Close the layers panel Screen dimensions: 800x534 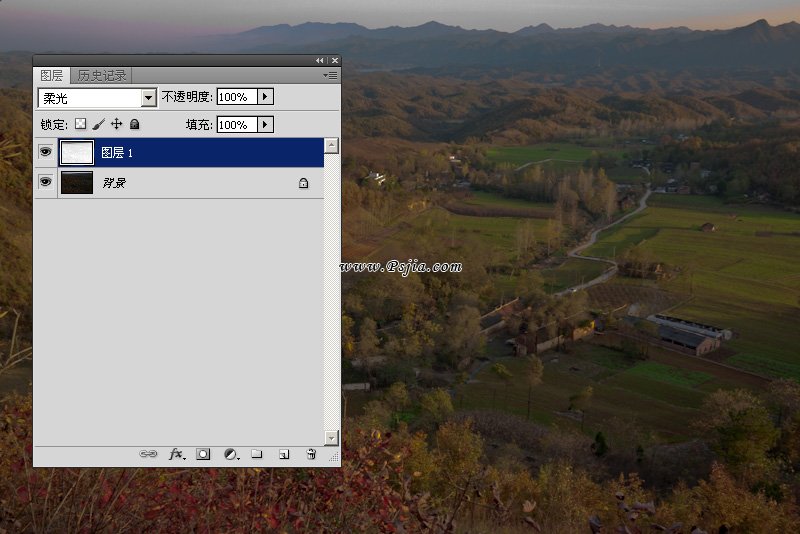coord(335,61)
